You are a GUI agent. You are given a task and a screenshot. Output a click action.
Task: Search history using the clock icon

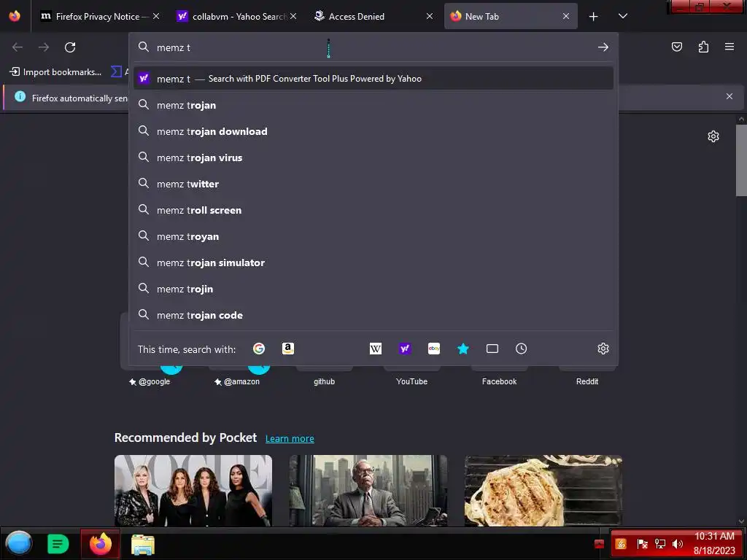coord(521,349)
